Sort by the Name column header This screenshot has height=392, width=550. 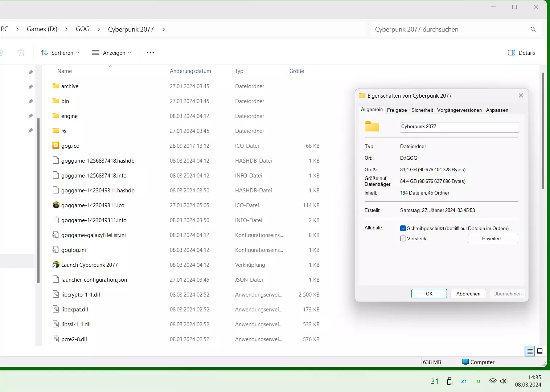pos(65,71)
